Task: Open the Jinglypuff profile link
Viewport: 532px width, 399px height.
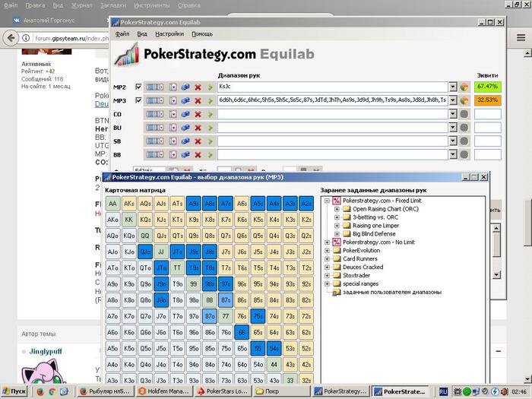Action: [46, 351]
